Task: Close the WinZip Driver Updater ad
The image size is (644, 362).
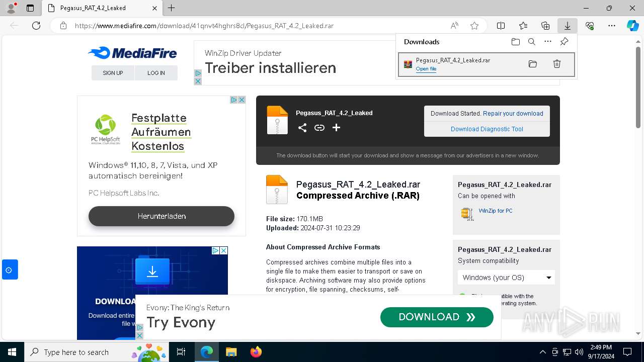Action: pyautogui.click(x=198, y=81)
